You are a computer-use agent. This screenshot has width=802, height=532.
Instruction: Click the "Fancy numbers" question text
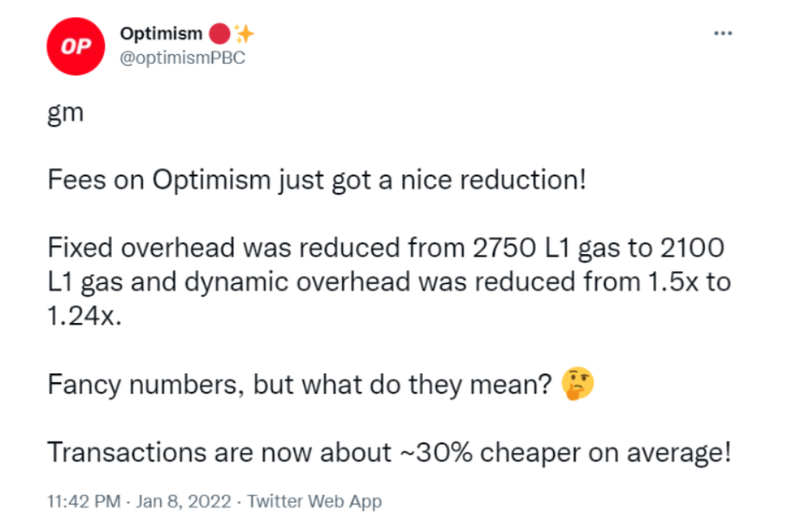[x=299, y=384]
